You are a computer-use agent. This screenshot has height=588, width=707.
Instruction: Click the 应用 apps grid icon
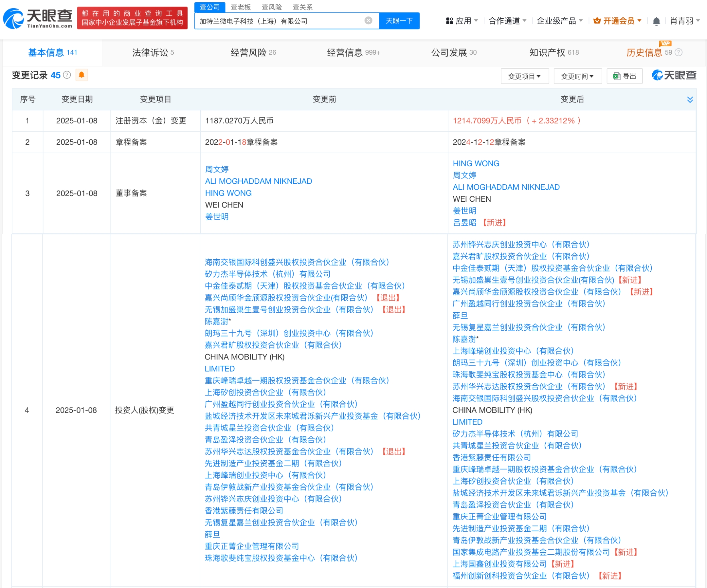pos(449,21)
